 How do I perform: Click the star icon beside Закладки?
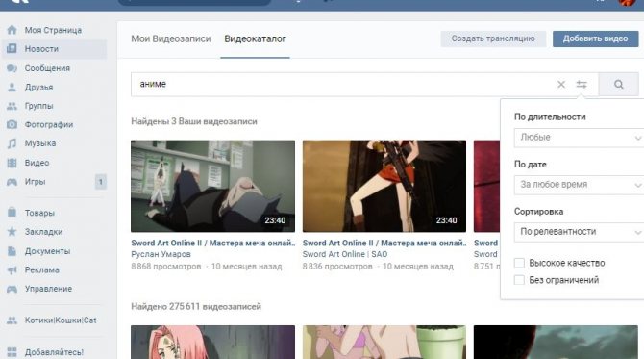pyautogui.click(x=12, y=232)
